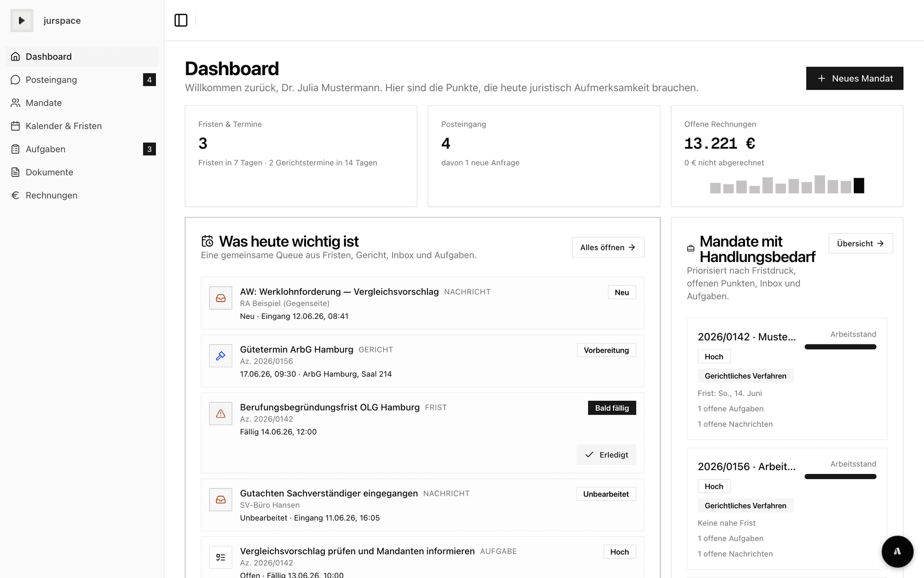Open Rechnungen in the sidebar

(x=82, y=195)
